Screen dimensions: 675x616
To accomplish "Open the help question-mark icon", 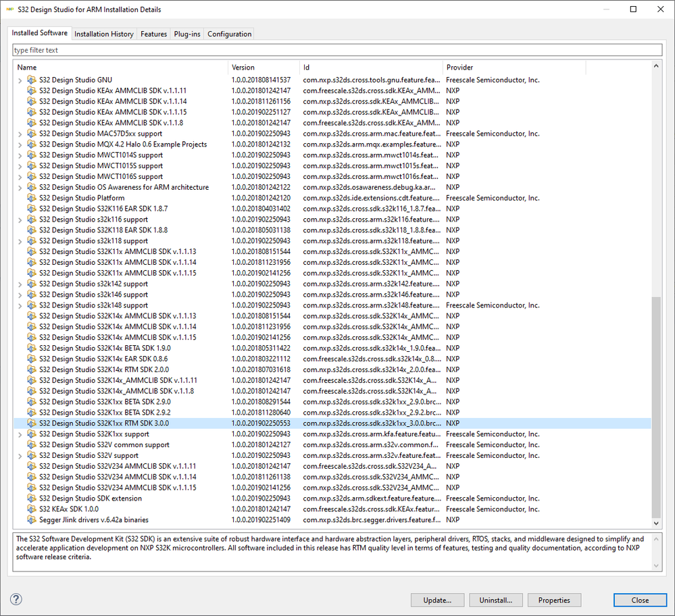I will (16, 599).
